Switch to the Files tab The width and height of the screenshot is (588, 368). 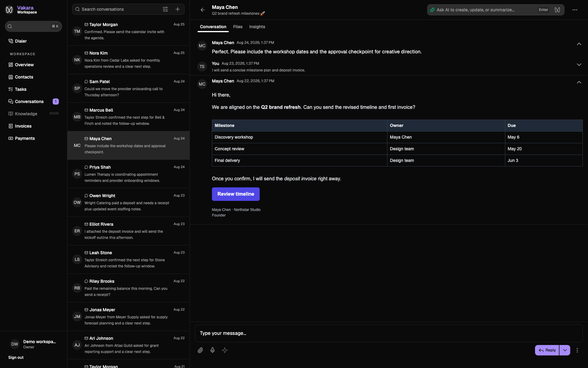coord(238,27)
